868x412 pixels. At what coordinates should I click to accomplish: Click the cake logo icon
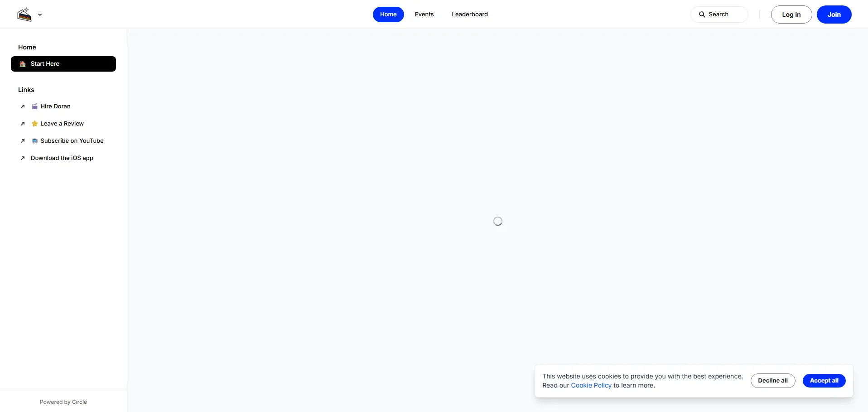24,15
